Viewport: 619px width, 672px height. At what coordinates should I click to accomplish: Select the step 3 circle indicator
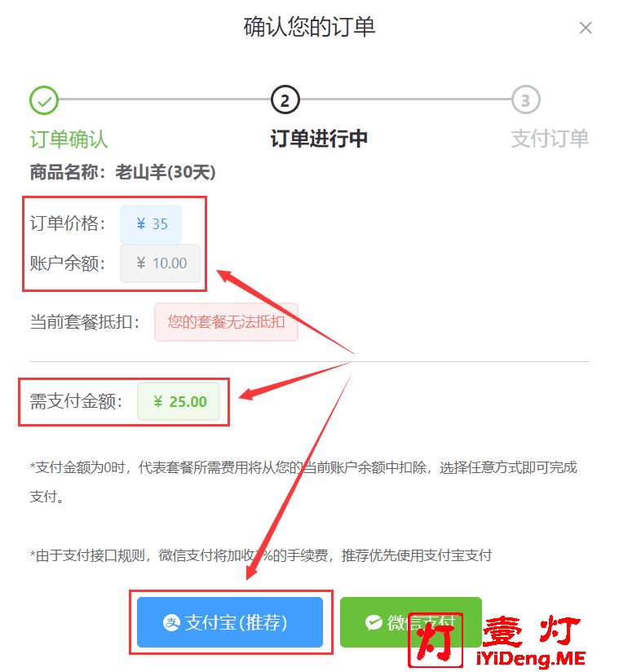coord(525,99)
